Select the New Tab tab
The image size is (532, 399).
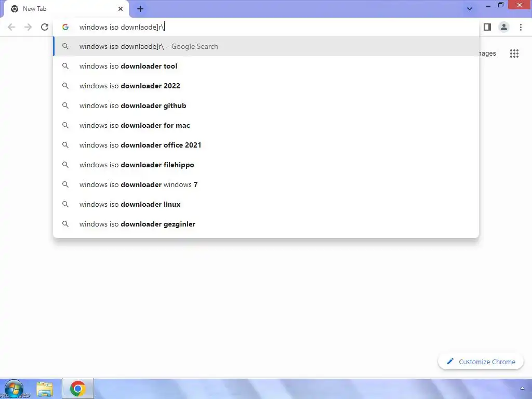[x=66, y=9]
